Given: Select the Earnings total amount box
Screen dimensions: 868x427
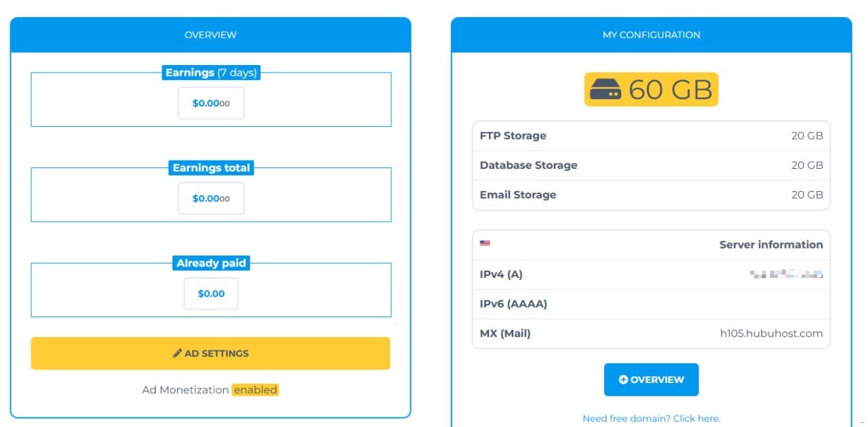Looking at the screenshot, I should coord(211,199).
